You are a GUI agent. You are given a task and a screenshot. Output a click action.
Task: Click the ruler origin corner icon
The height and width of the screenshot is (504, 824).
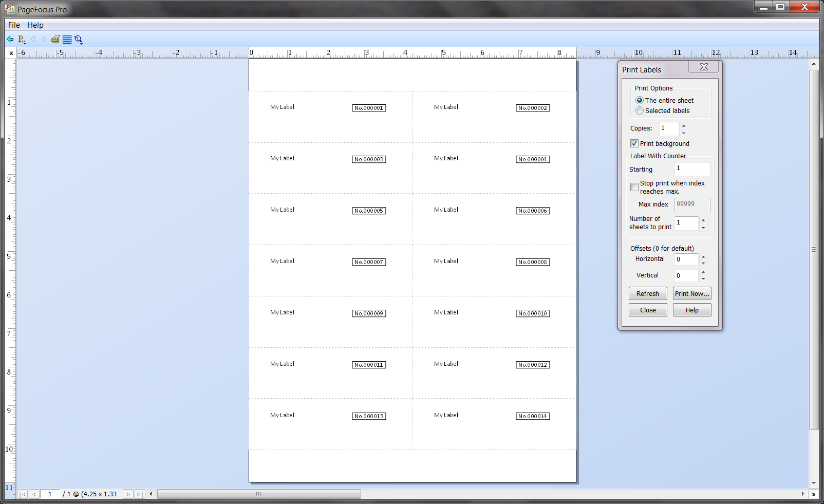coord(11,53)
